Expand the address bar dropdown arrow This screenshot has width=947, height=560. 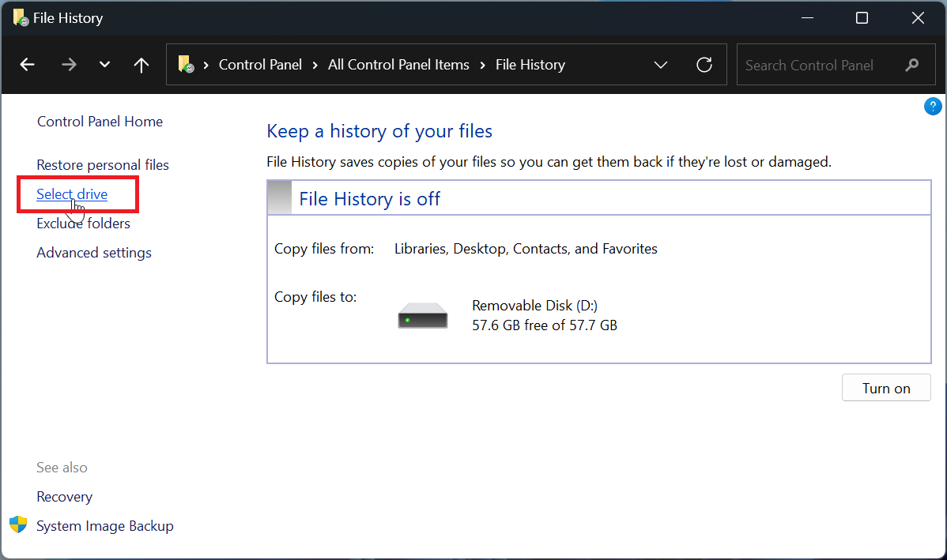pos(661,65)
